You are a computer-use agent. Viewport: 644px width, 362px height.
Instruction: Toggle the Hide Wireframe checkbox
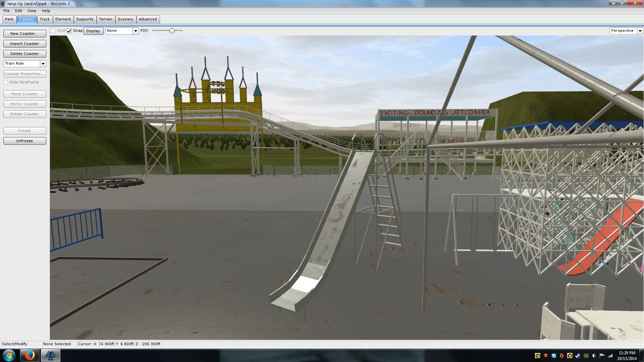[x=6, y=82]
